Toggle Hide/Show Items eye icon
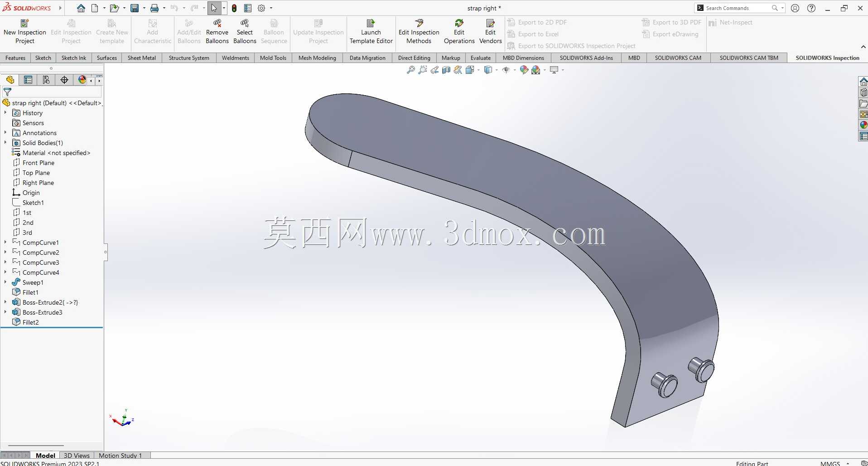 coord(506,70)
